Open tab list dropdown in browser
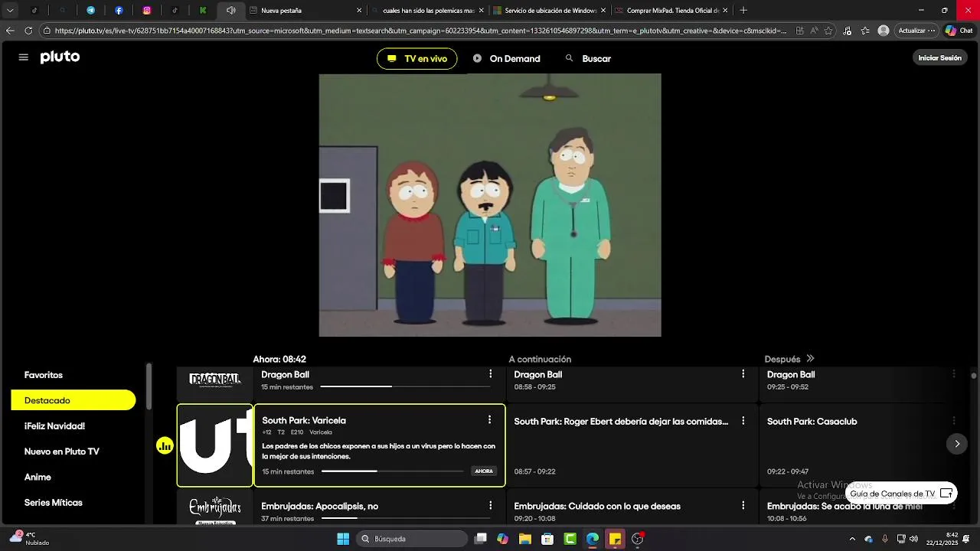980x551 pixels. [10, 11]
